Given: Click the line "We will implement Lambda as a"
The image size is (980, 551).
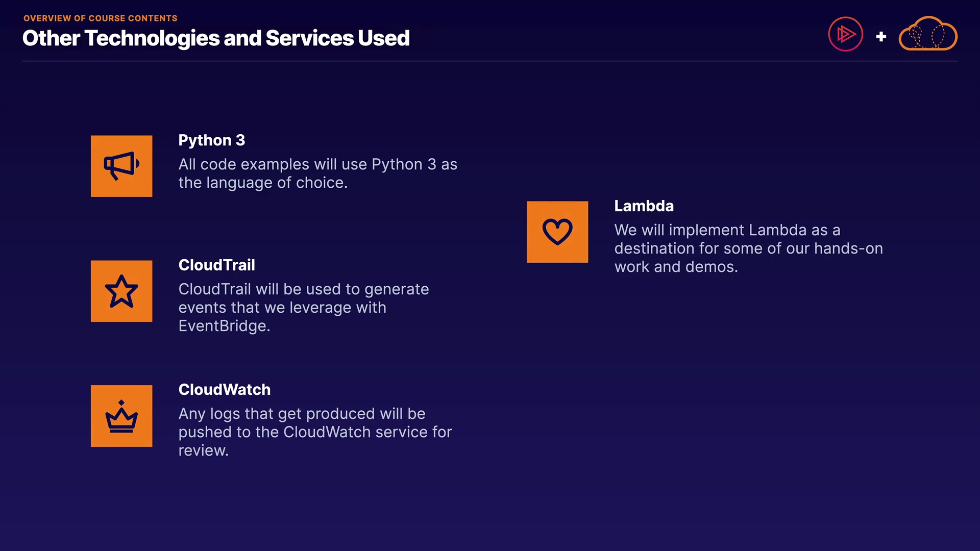Looking at the screenshot, I should (727, 230).
